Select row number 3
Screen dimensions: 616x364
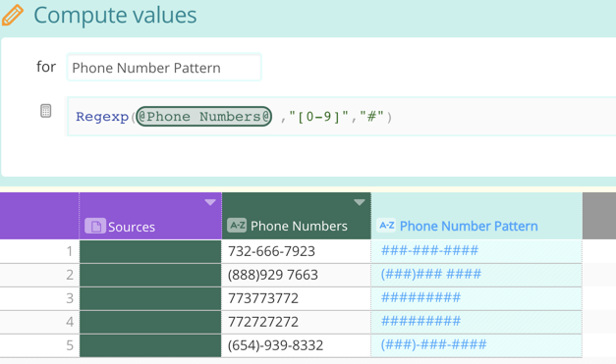[x=39, y=298]
